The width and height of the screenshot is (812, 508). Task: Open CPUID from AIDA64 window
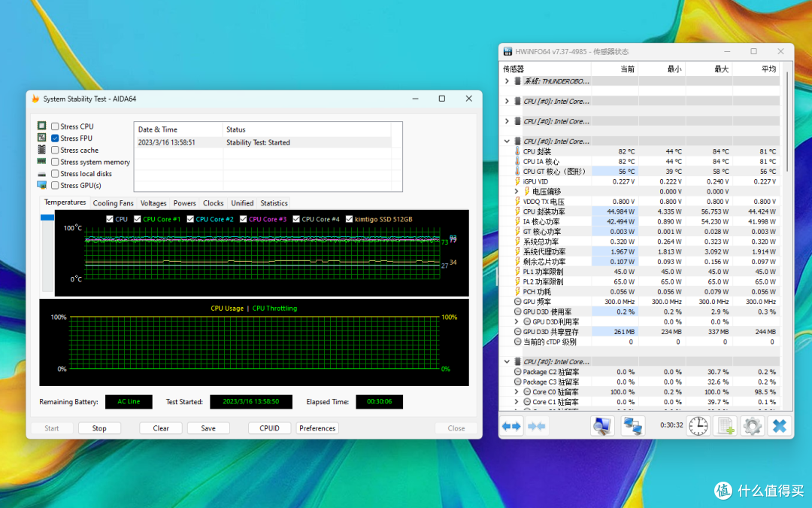tap(269, 428)
